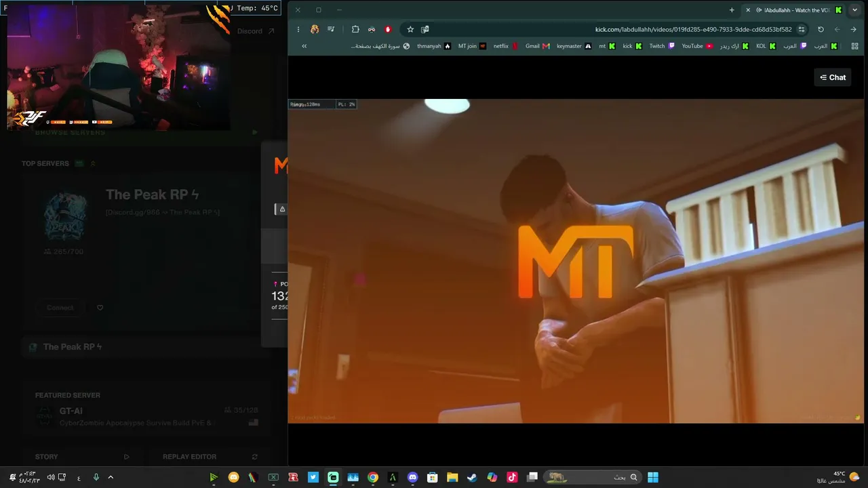Connect to The Peak RP server
868x488 pixels.
pos(60,308)
